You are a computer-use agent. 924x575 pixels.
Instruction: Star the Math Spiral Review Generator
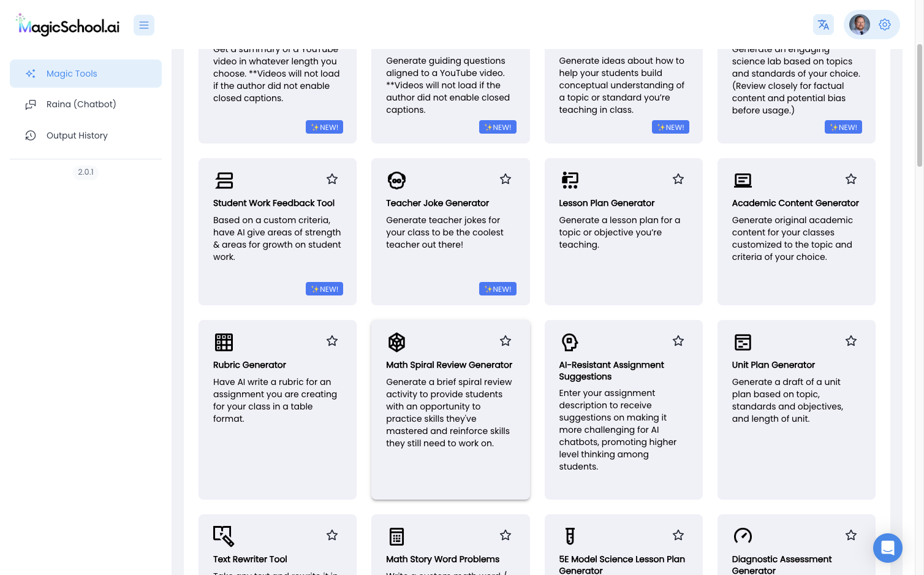(506, 341)
